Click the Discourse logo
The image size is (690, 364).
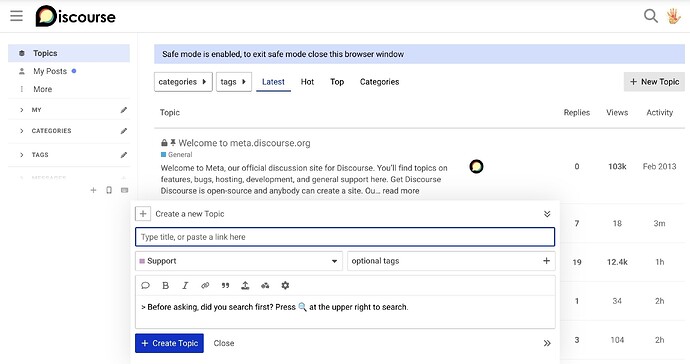point(76,16)
